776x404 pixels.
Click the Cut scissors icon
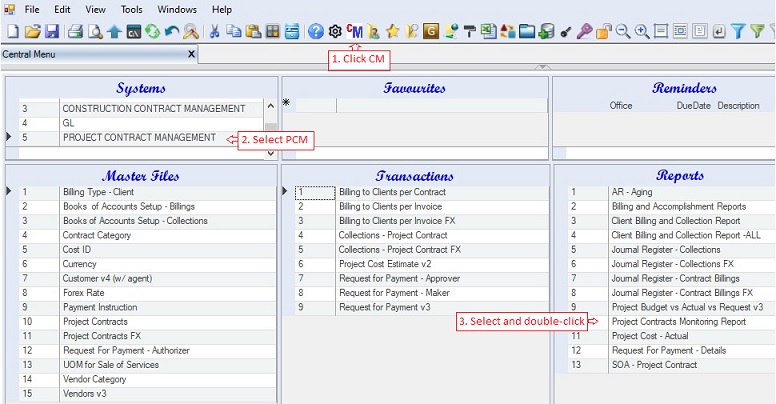[x=215, y=32]
